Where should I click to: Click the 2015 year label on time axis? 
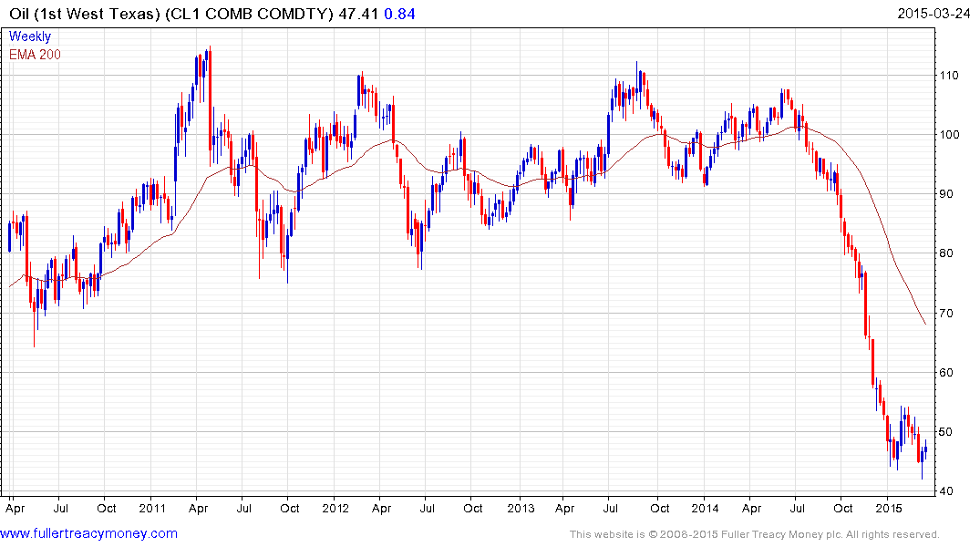[889, 508]
